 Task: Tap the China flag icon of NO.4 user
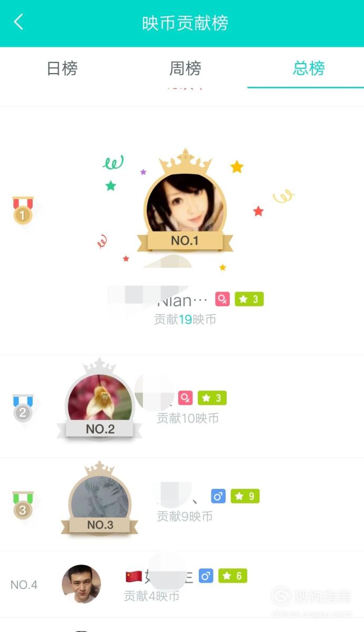click(134, 576)
